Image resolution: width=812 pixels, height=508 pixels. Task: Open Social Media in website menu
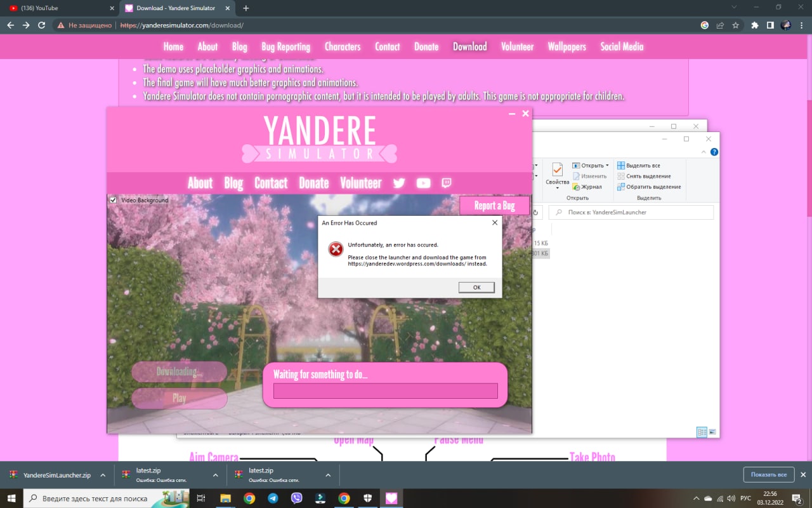(x=622, y=46)
